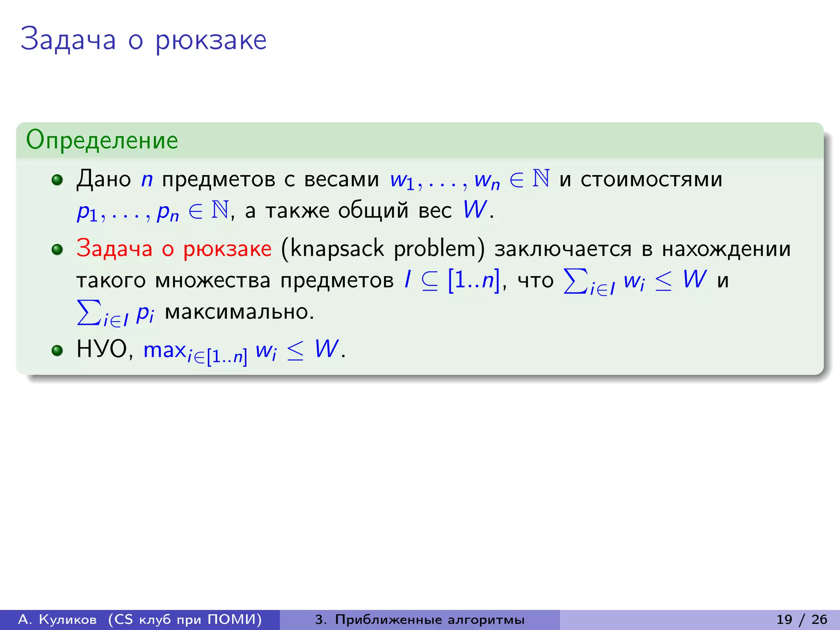Click the words 'общий вес'

(x=395, y=211)
